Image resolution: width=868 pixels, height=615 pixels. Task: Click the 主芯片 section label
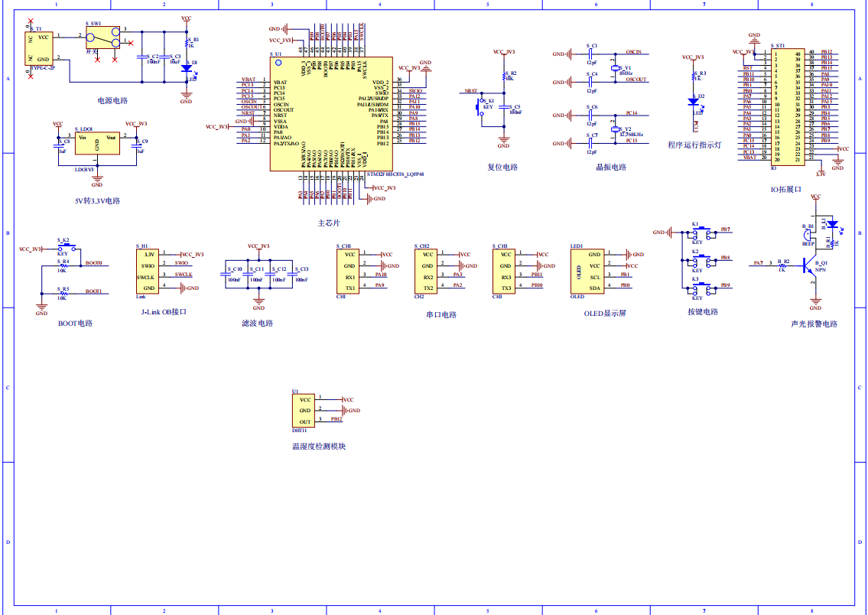tap(329, 223)
